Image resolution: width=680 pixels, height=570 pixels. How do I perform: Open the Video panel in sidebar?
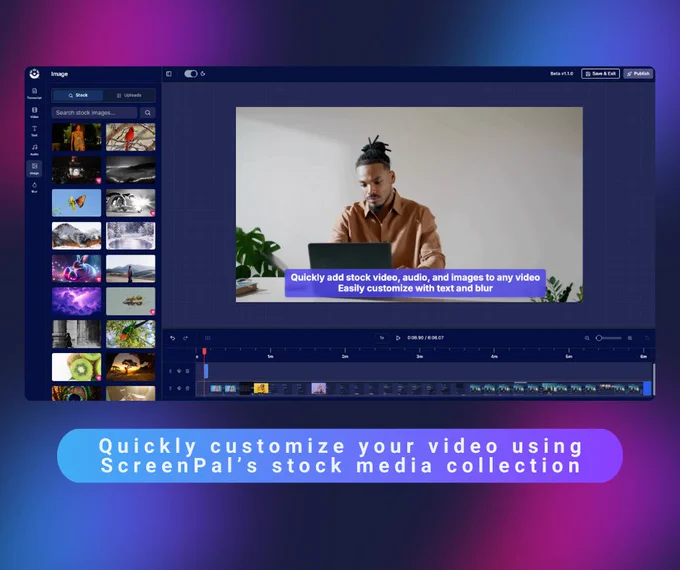tap(34, 112)
